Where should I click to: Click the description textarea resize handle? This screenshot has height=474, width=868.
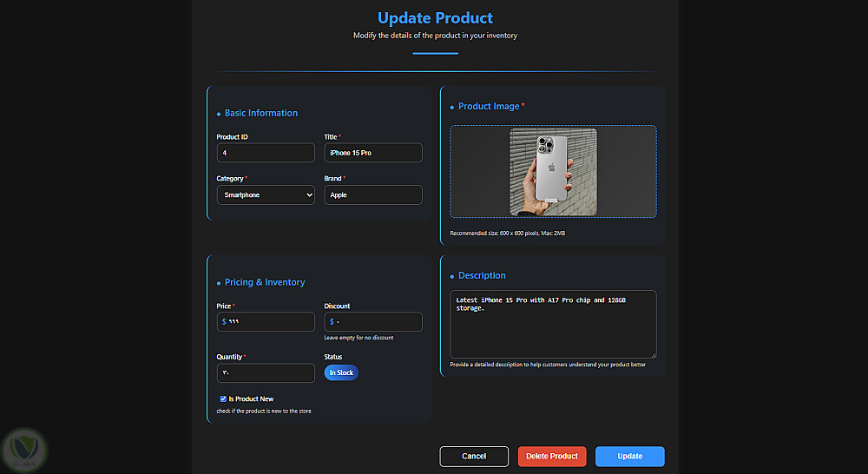654,355
